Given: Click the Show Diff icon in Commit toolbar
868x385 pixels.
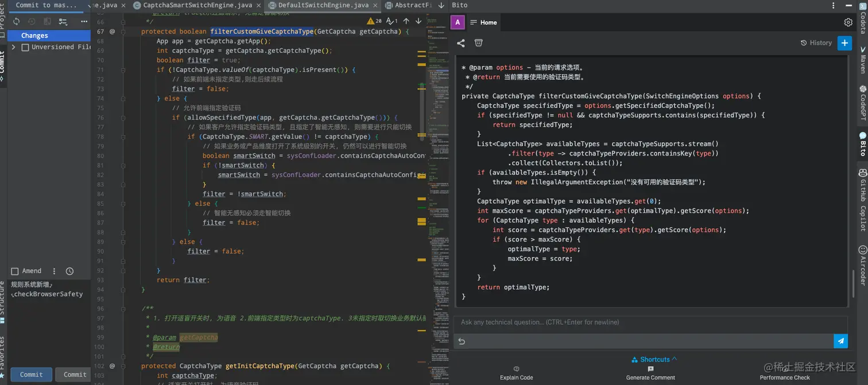Looking at the screenshot, I should [x=47, y=21].
